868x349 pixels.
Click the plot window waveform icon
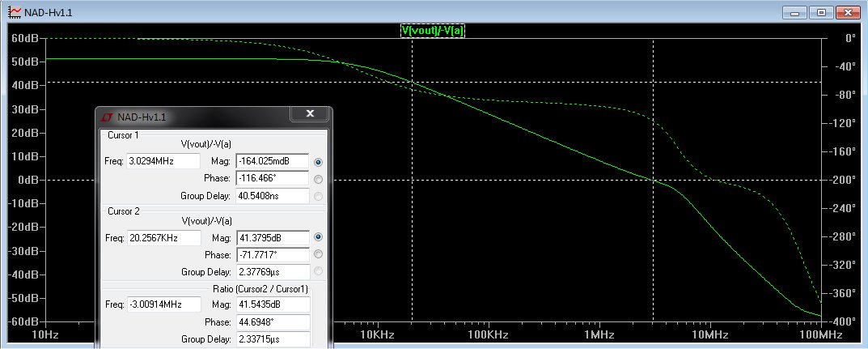coord(15,11)
